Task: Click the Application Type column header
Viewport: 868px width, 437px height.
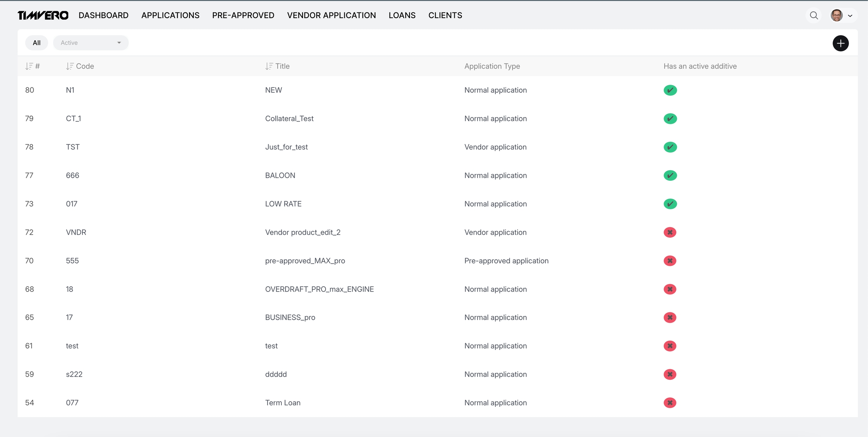Action: pos(492,66)
